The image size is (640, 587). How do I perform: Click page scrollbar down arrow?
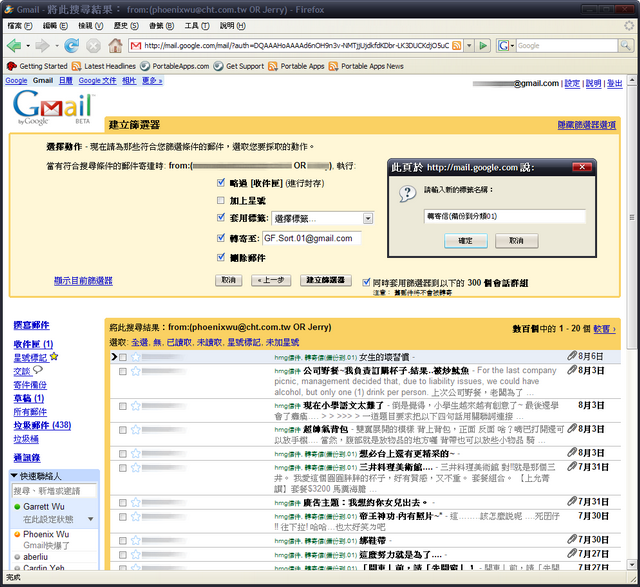pos(631,565)
